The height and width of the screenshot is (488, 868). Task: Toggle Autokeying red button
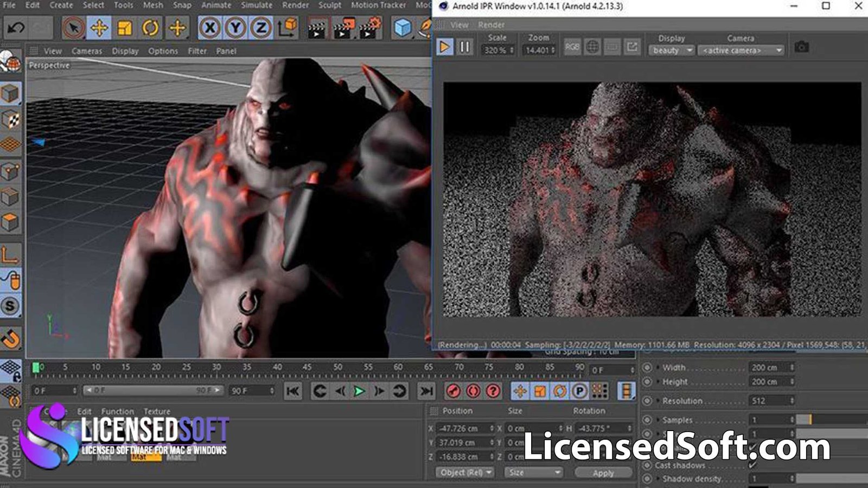point(473,391)
